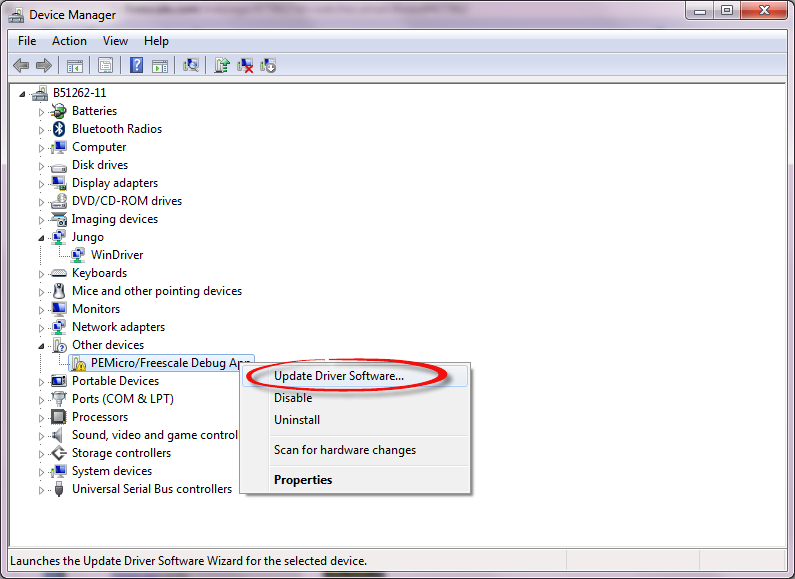Screen dimensions: 795x579
Task: Click the Storage controllers icon
Action: [59, 453]
